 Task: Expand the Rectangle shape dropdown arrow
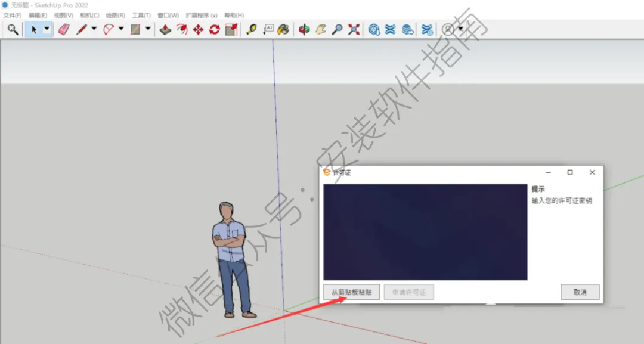148,29
